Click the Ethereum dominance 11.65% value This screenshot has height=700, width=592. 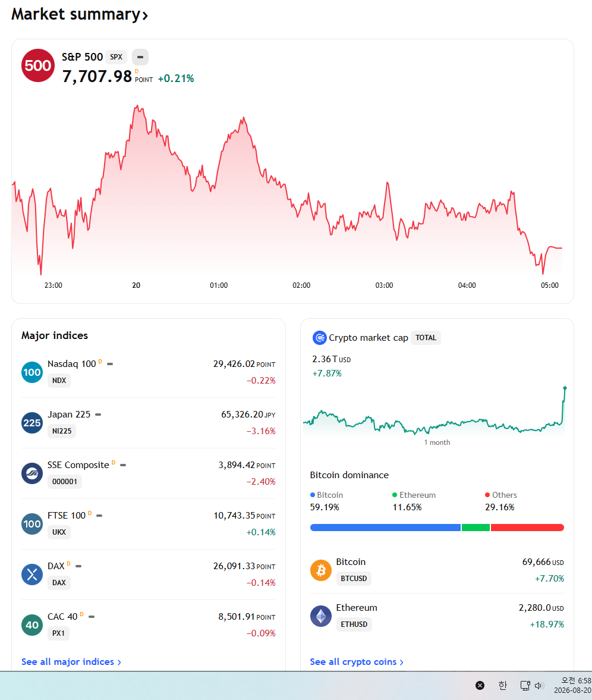coord(407,507)
